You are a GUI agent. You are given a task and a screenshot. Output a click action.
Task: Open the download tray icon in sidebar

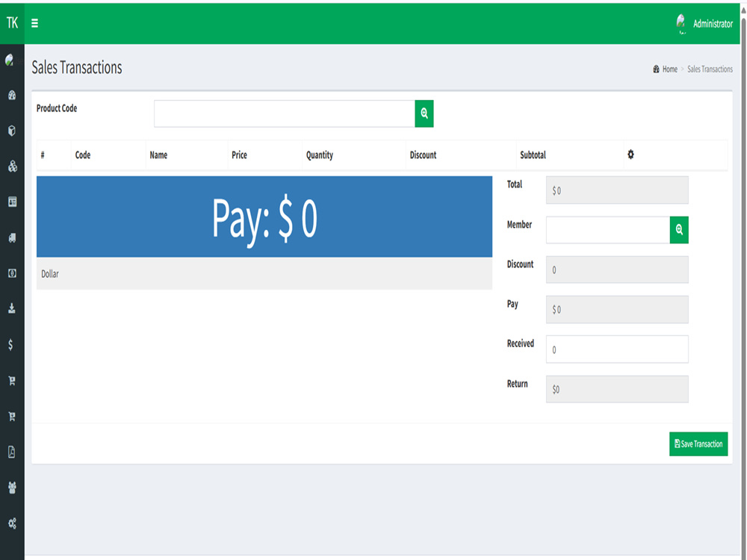pyautogui.click(x=12, y=308)
